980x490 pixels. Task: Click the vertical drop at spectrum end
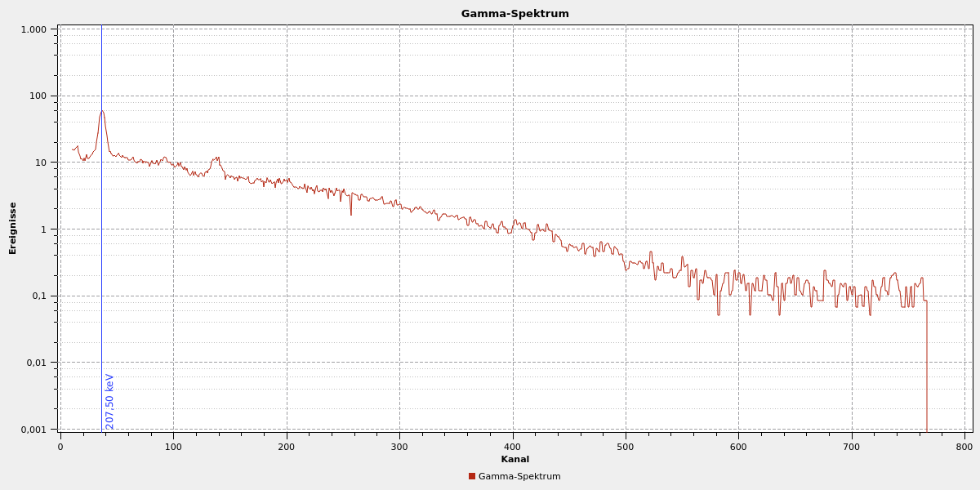coord(927,366)
